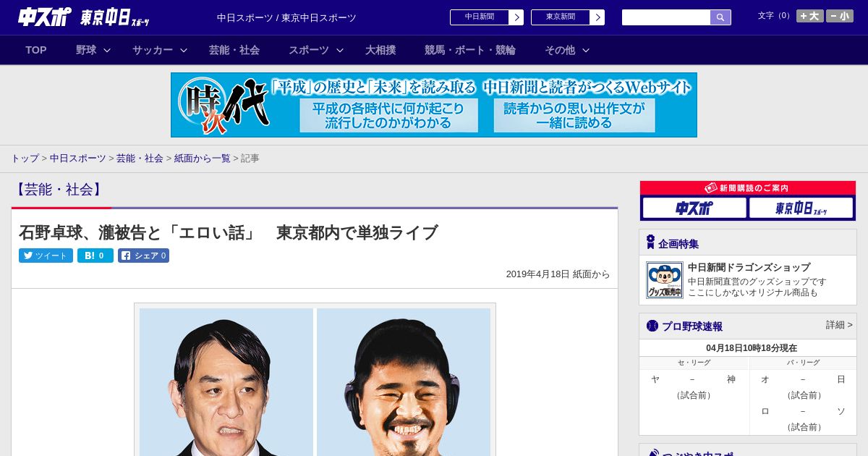Click the right article photo with headphones

click(x=404, y=382)
